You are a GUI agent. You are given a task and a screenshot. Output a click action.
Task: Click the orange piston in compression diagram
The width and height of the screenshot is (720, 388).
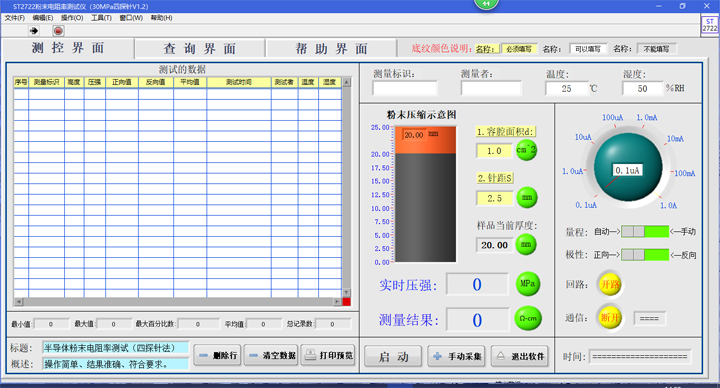click(426, 140)
